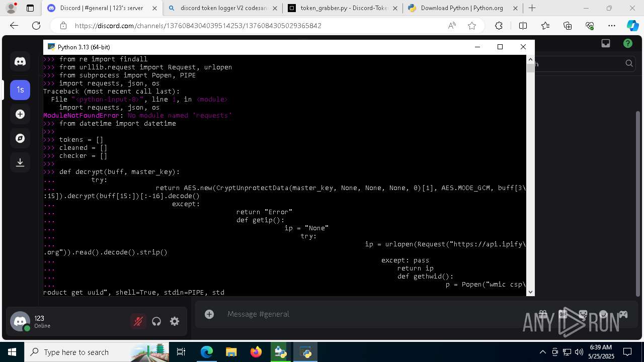
Task: Unmute the microphone in the user panel
Action: (x=138, y=321)
